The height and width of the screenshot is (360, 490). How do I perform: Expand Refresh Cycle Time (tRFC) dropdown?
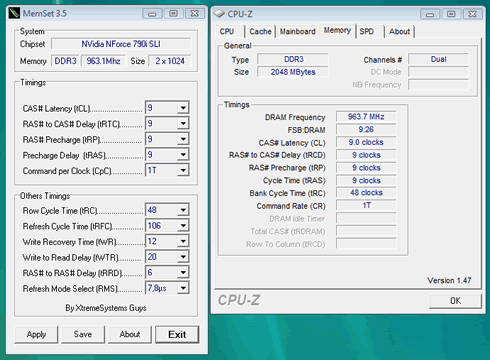pyautogui.click(x=183, y=225)
